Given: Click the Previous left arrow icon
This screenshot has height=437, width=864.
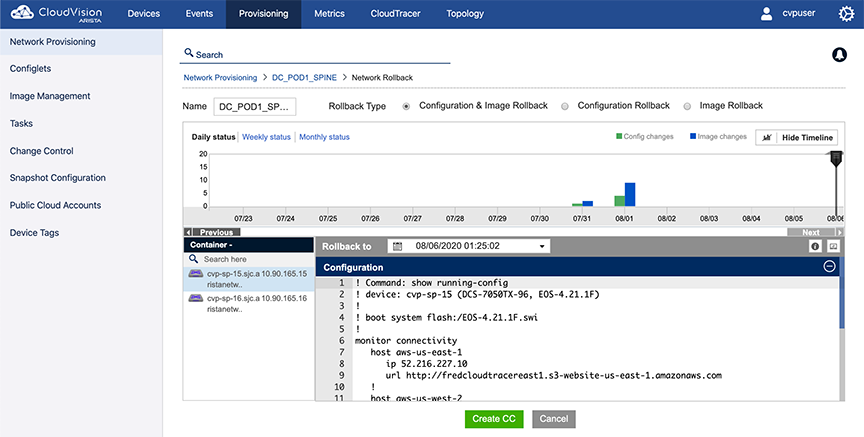Looking at the screenshot, I should [188, 232].
